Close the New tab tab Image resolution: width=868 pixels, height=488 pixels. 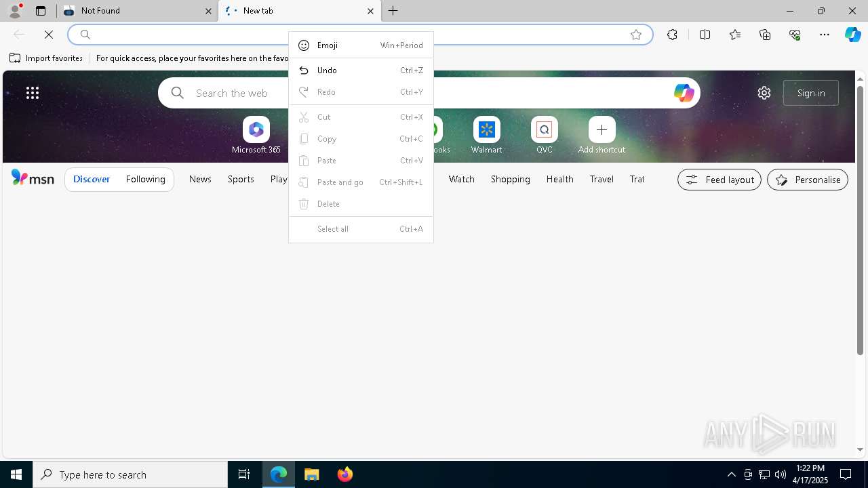click(370, 11)
